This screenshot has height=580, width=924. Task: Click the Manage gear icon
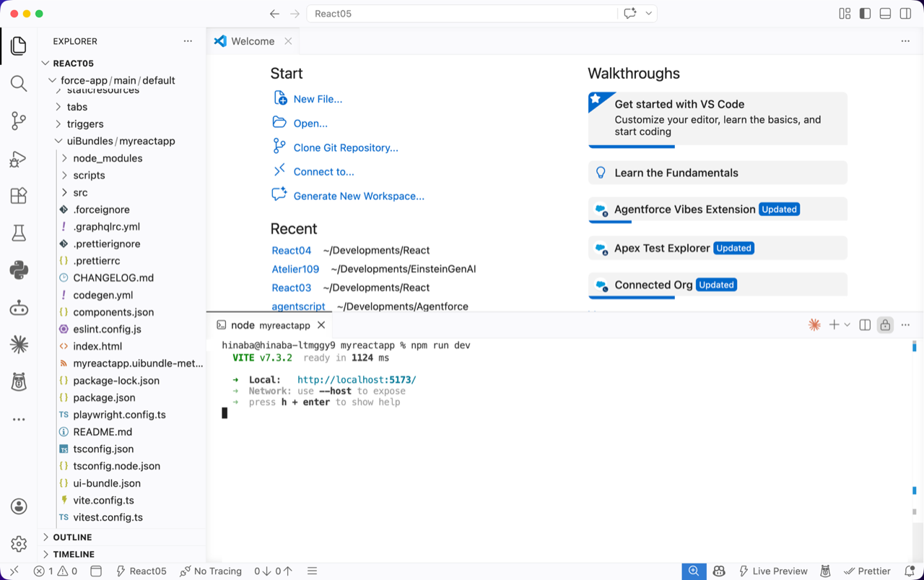tap(19, 543)
